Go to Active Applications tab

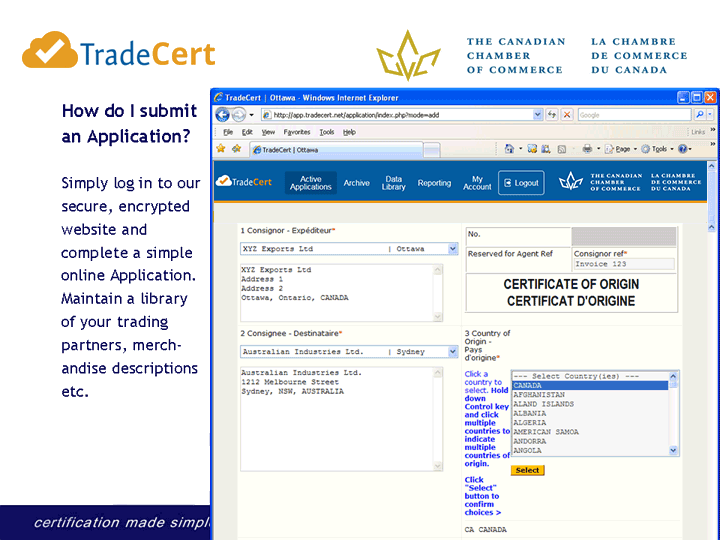tap(310, 183)
